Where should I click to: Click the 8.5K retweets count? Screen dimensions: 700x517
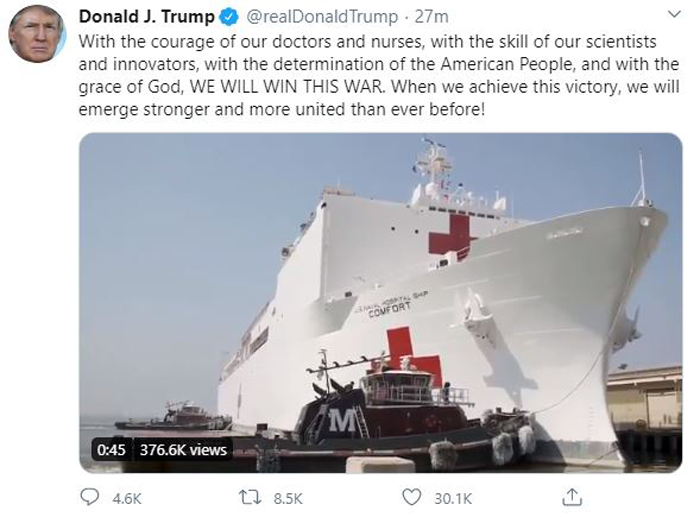coord(288,498)
